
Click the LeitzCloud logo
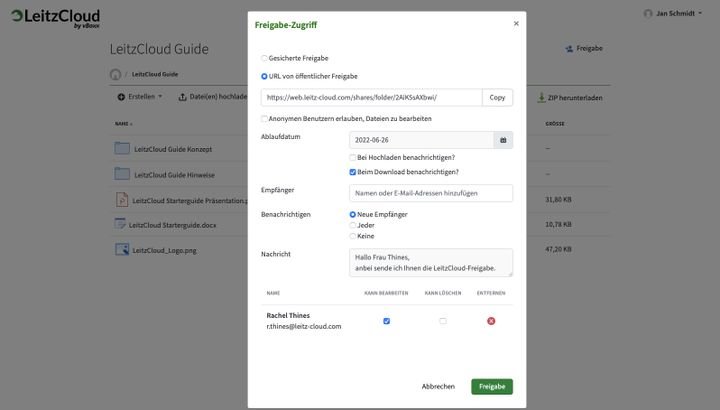coord(56,19)
